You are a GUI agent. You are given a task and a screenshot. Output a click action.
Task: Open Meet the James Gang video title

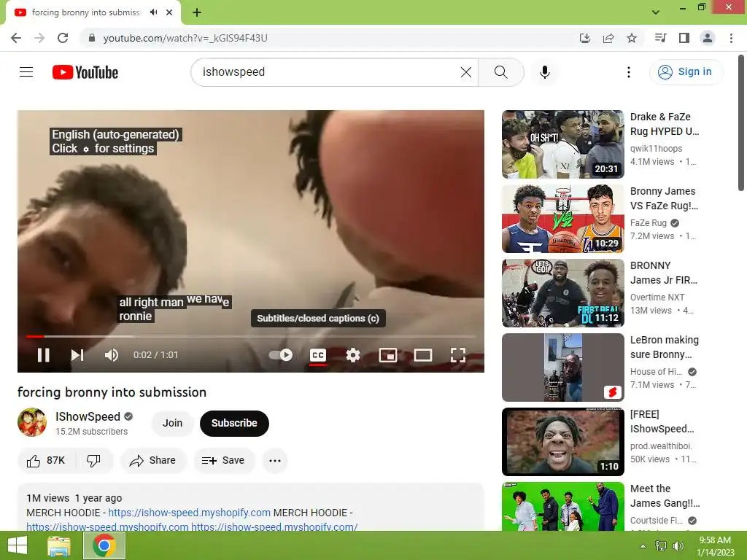(665, 496)
